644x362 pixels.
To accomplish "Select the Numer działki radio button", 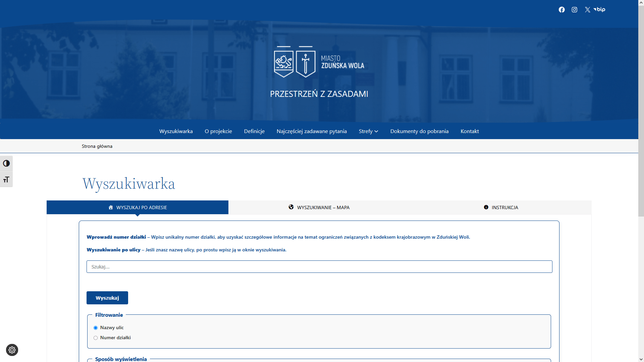I will click(96, 338).
